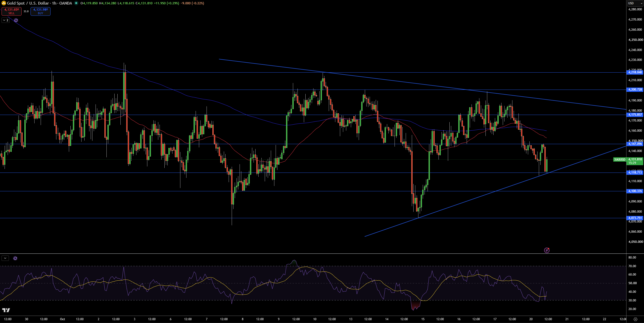Click the XAUUSD symbol label on price axis

[x=620, y=160]
